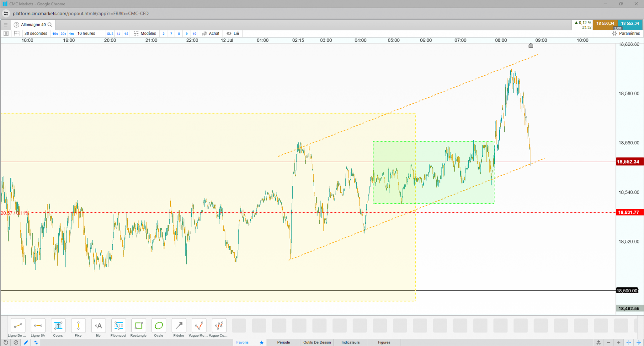Click the blue pencil edit icon
Image resolution: width=644 pixels, height=346 pixels.
point(26,342)
